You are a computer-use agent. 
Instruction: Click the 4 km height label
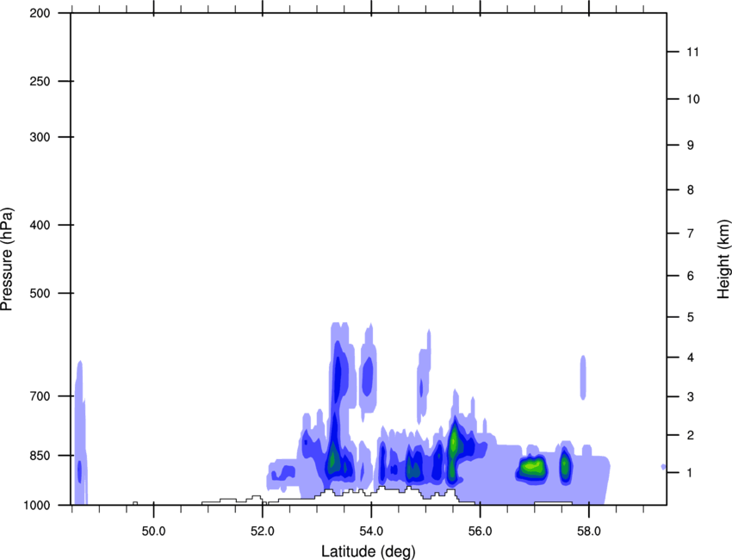tap(691, 358)
